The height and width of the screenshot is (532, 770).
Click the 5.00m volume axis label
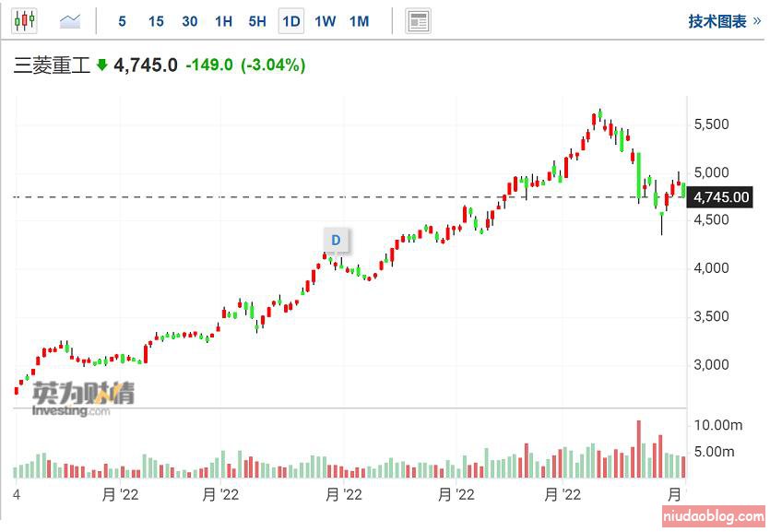tap(714, 452)
